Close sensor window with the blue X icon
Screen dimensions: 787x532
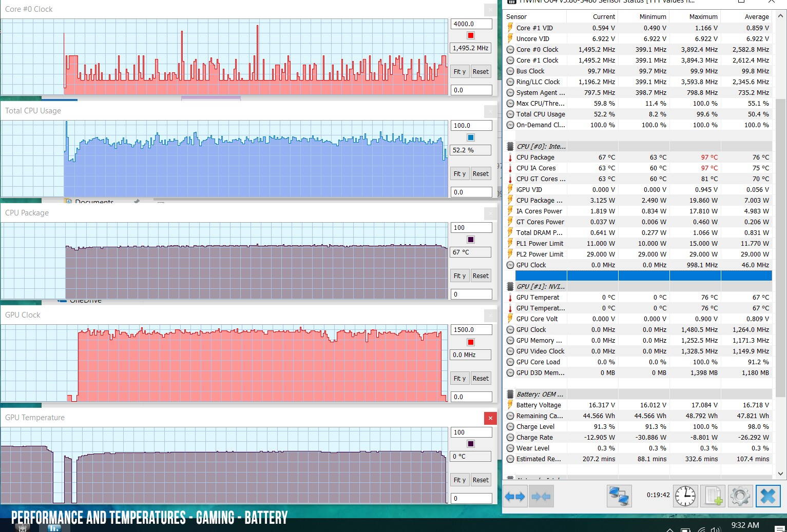[767, 496]
